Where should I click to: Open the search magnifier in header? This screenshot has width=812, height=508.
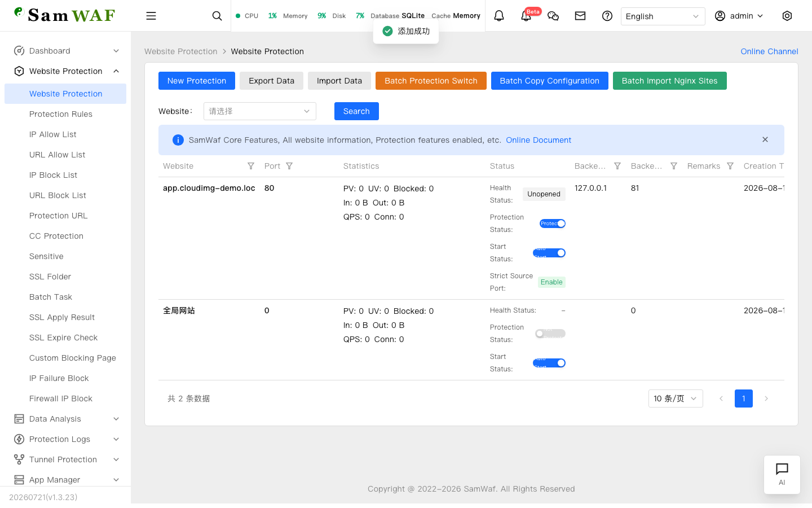coord(217,16)
